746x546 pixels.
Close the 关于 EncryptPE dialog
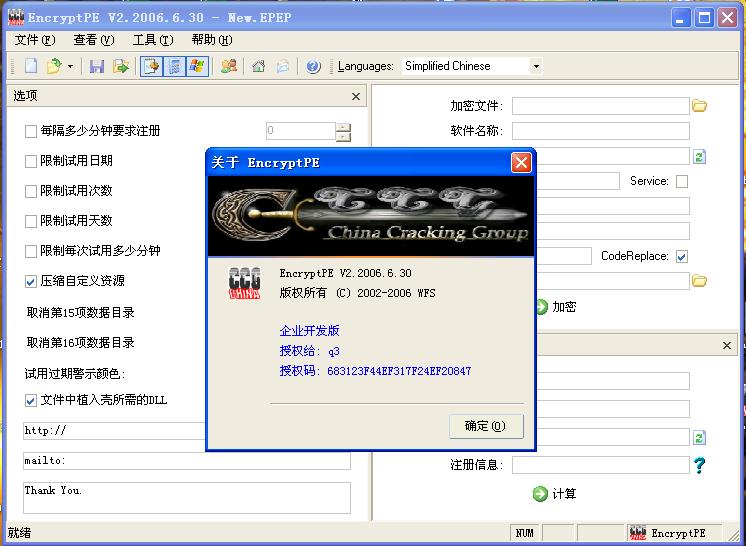tap(521, 163)
